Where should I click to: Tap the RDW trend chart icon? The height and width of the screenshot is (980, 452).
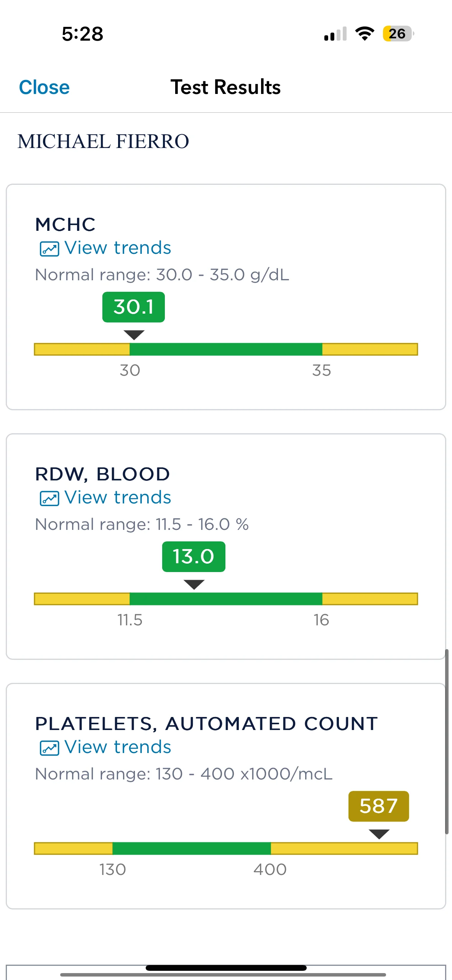point(49,498)
